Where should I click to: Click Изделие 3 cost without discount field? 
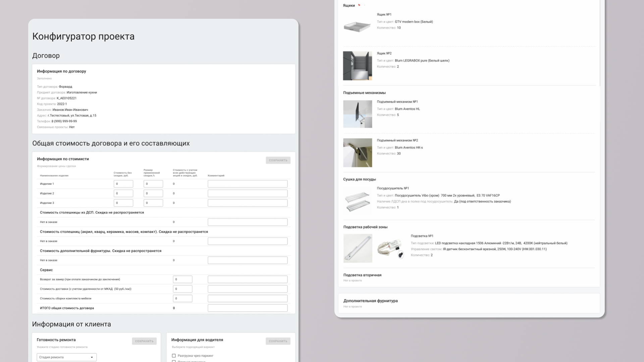tap(123, 203)
